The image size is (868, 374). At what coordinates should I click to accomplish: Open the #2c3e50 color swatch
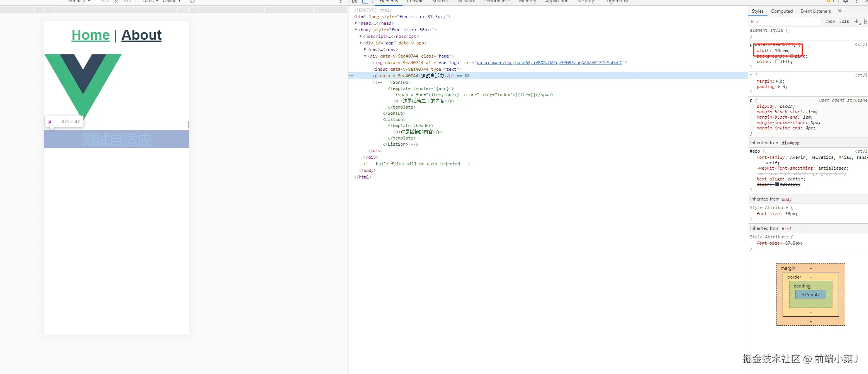click(777, 185)
